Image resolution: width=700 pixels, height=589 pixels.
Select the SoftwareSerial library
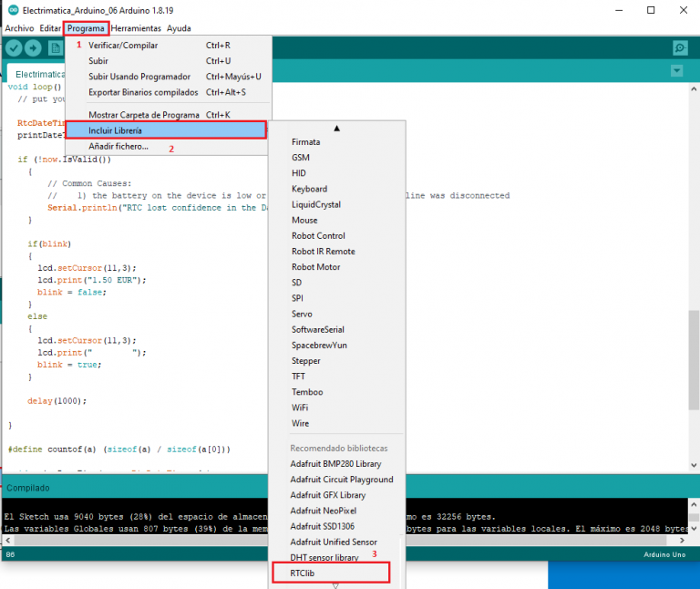(x=319, y=329)
